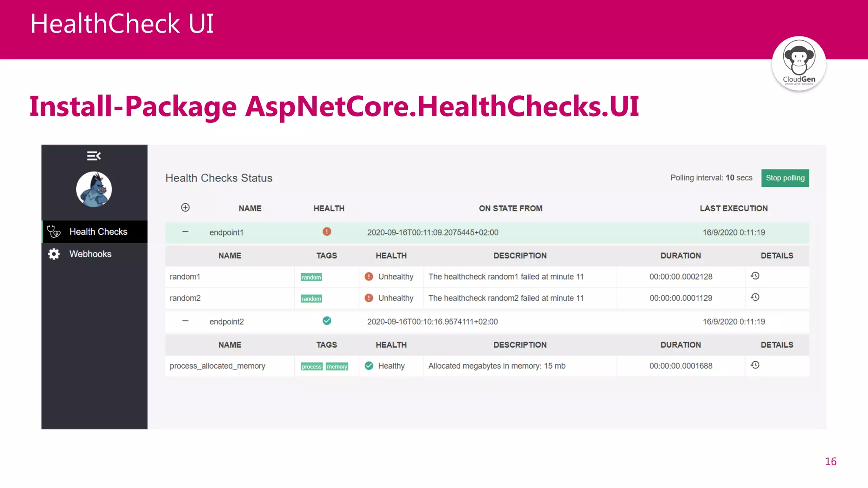868x488 pixels.
Task: Open history details for random1
Action: click(755, 276)
